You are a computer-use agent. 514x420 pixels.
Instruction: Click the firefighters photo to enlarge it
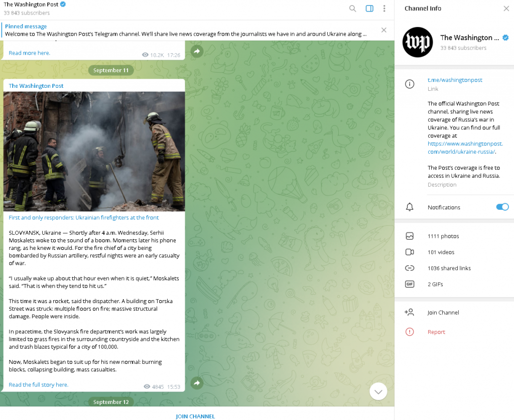coord(94,150)
